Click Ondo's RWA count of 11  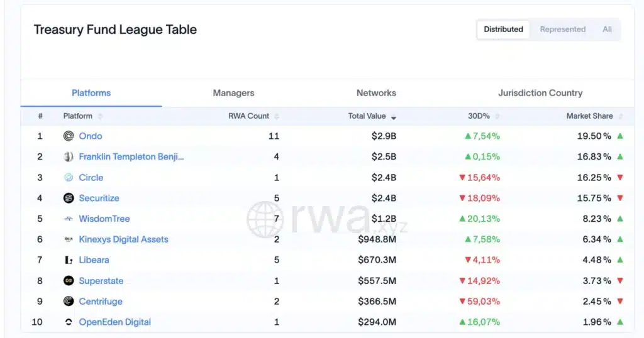[x=274, y=136]
